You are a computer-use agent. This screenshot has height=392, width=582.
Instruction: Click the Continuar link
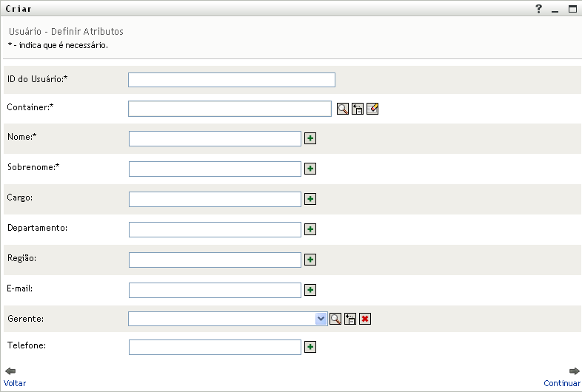pos(562,383)
